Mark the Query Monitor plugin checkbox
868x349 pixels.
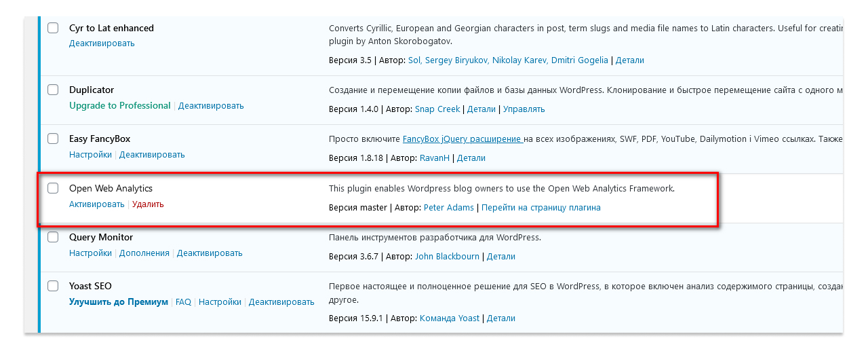pos(53,237)
